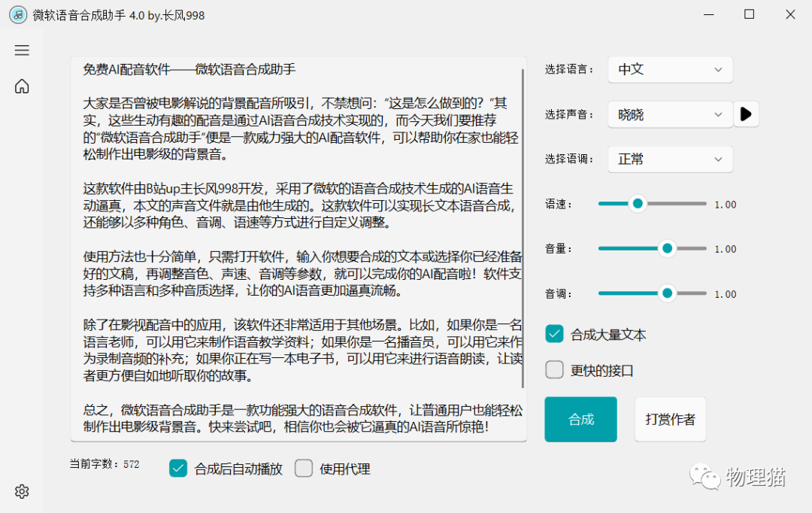Screen dimensions: 812x513
Task: Uncheck the 合成大量文本 checkbox
Action: (554, 334)
